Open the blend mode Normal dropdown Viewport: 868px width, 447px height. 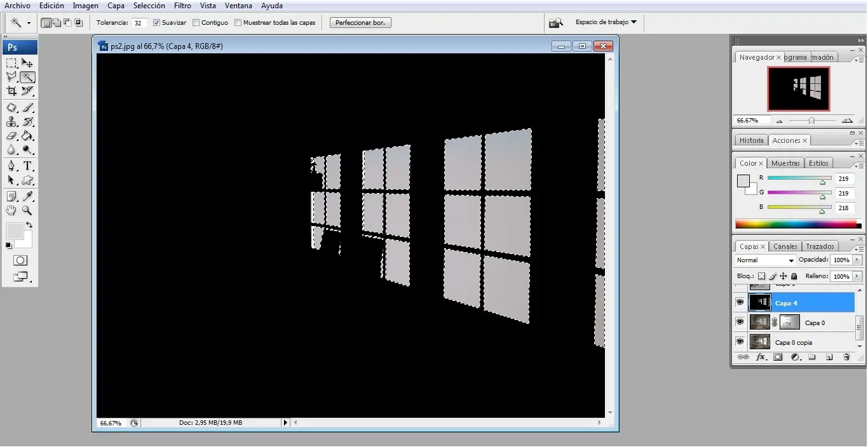coord(765,260)
